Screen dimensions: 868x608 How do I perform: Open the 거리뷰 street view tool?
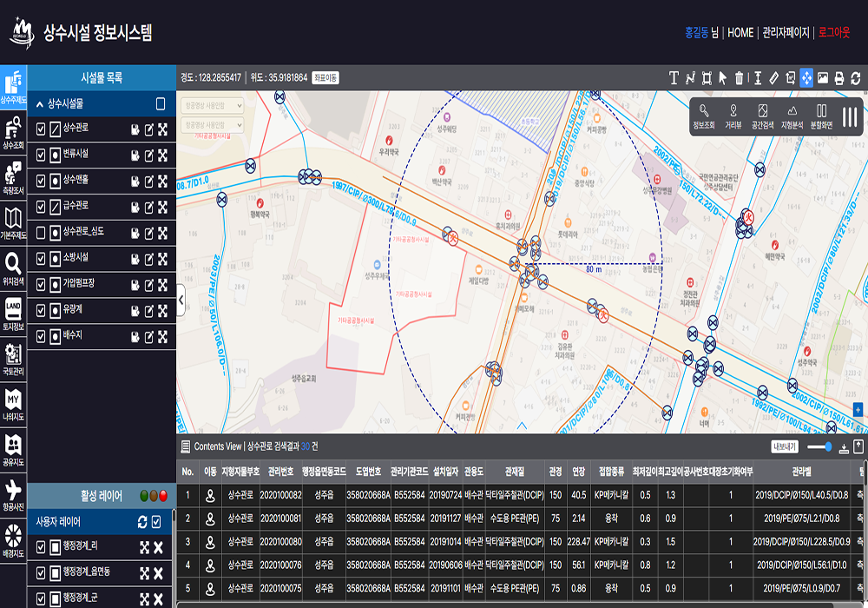[x=733, y=117]
